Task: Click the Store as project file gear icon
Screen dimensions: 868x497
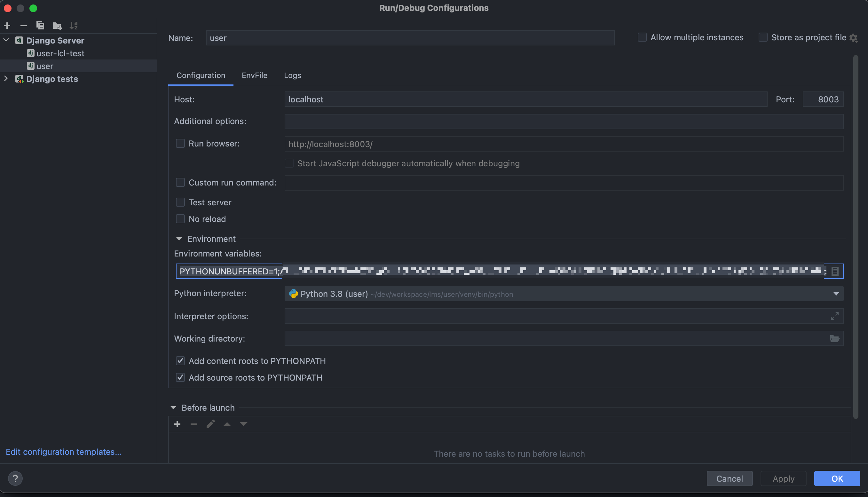Action: (x=854, y=37)
